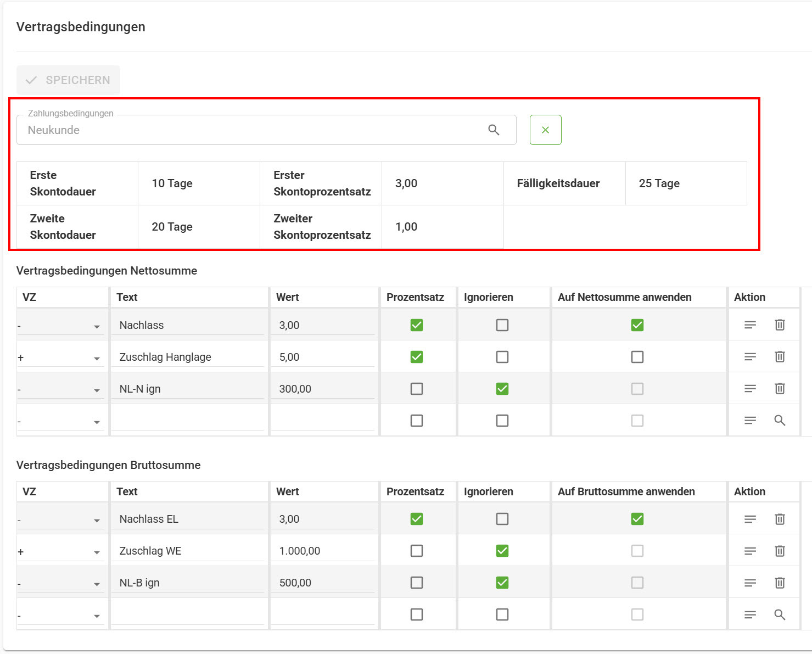Delete the NL-B ign row

click(x=780, y=583)
